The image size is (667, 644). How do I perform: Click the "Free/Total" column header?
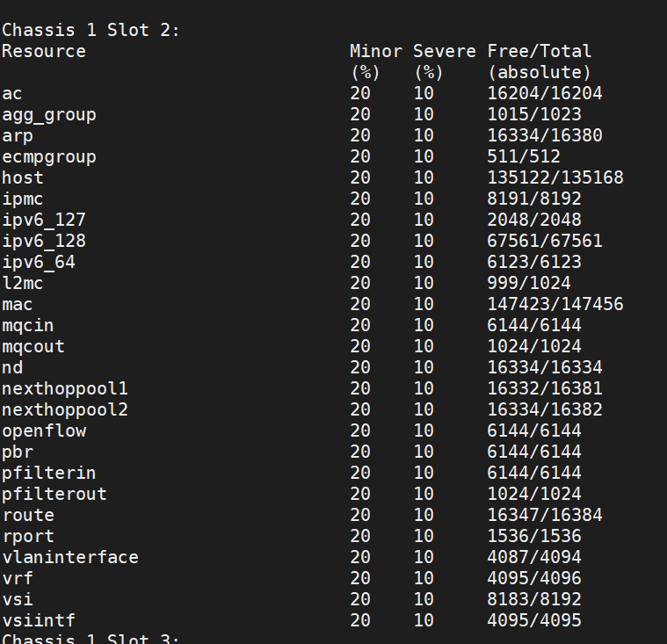click(x=540, y=51)
